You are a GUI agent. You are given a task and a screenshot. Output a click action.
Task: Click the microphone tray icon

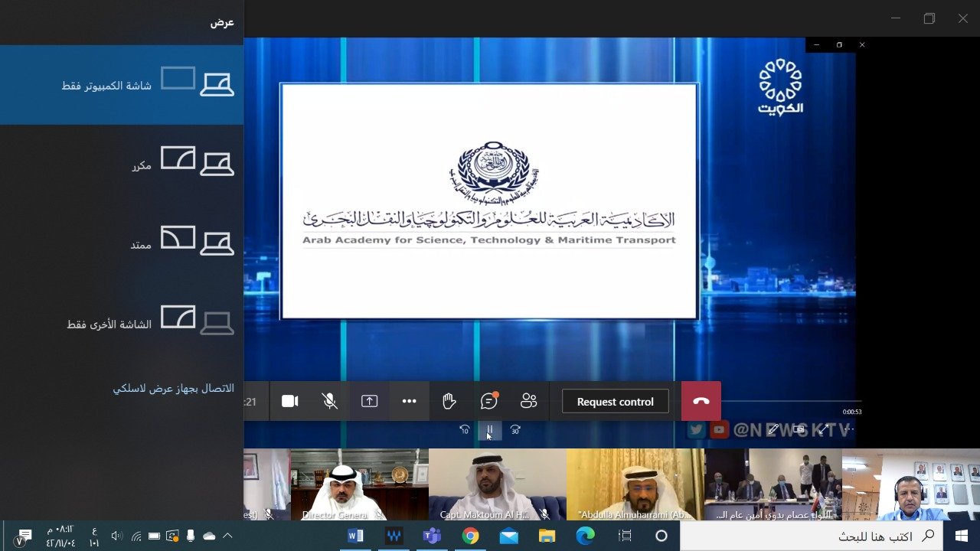[x=191, y=536]
